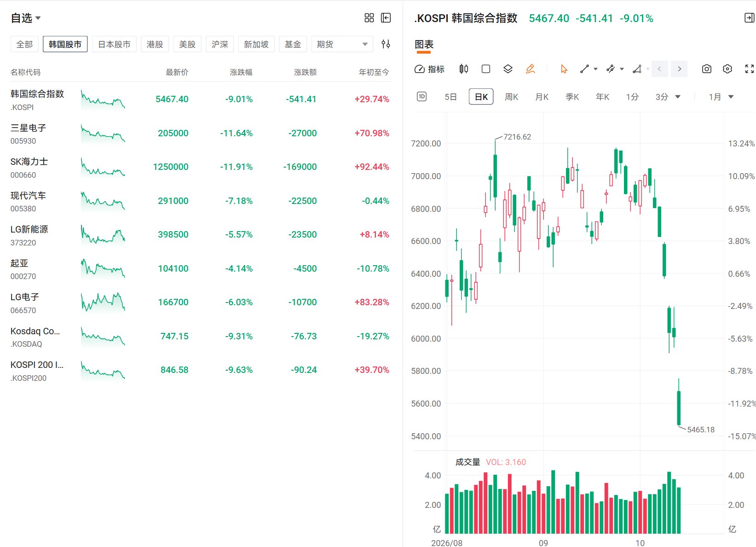Select the triangle pattern drawing tool
This screenshot has width=756, height=547.
coord(637,69)
